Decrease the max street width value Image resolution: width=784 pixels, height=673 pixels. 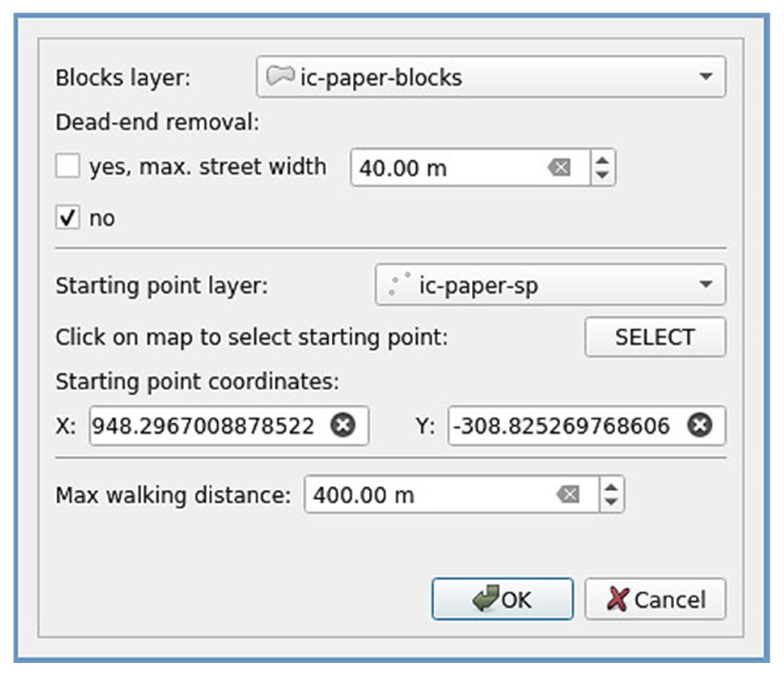[x=602, y=174]
